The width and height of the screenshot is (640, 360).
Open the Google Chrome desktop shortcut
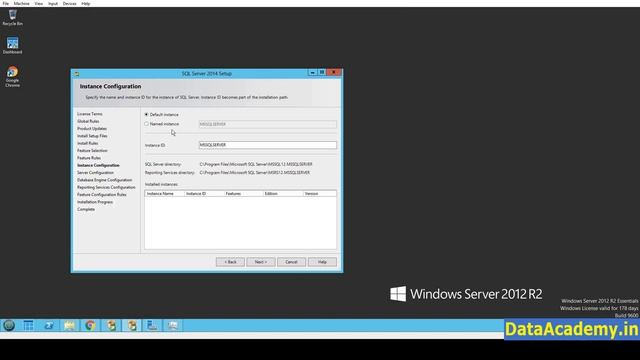pyautogui.click(x=12, y=76)
